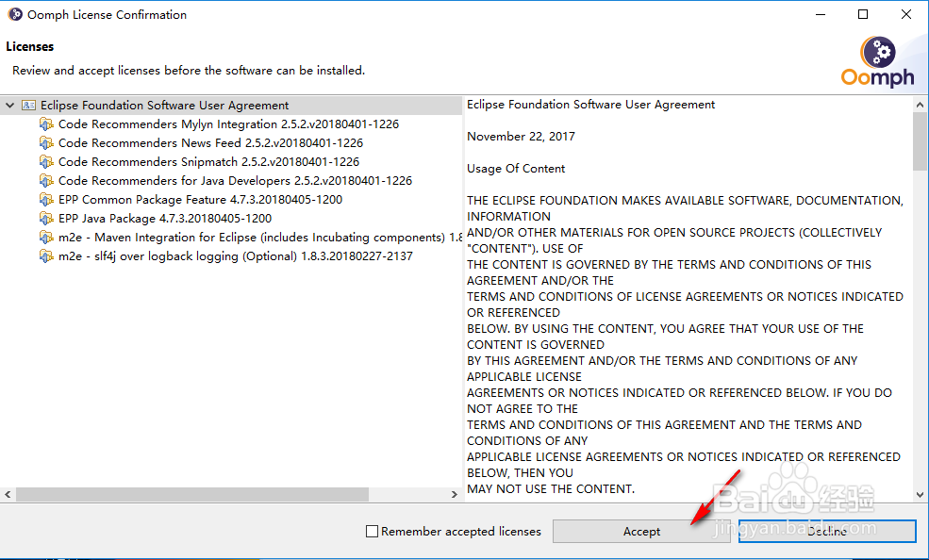The width and height of the screenshot is (929, 560).
Task: Click "November 22, 2017" in license text
Action: (x=521, y=137)
